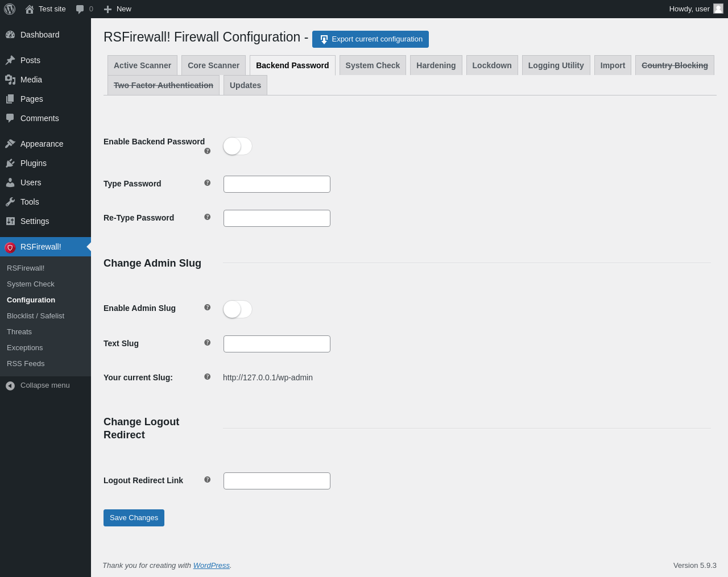728x577 pixels.
Task: Click the WordPress logo icon
Action: point(10,9)
